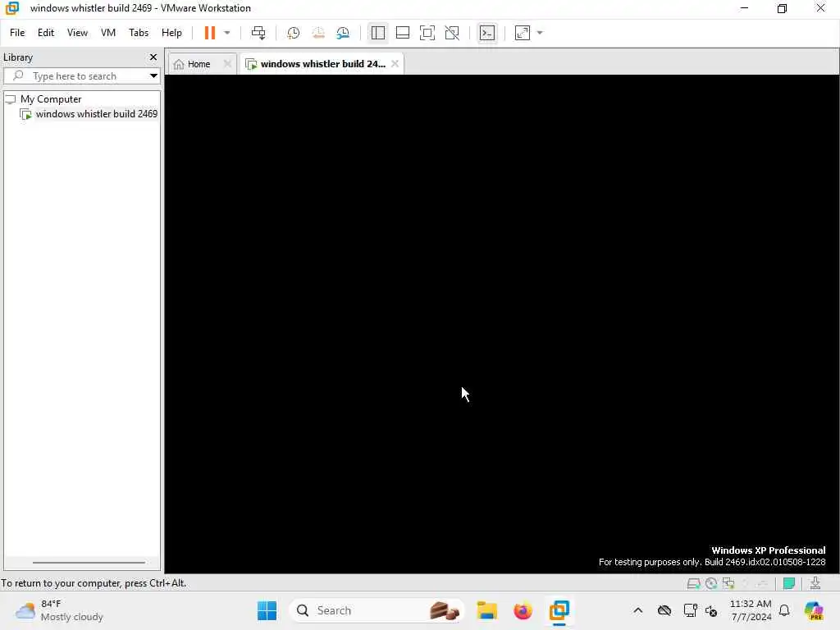Toggle the console view toolbar button
The image size is (840, 630).
coord(487,33)
